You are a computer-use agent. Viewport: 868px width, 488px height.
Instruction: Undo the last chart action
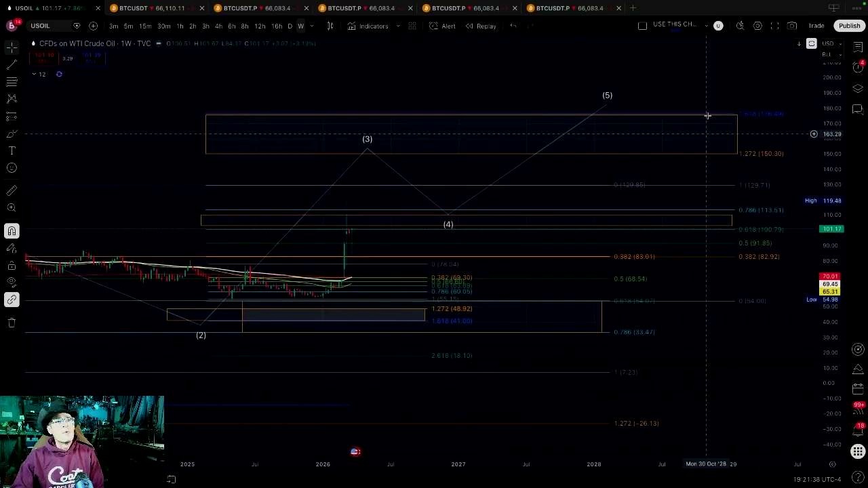[x=513, y=26]
